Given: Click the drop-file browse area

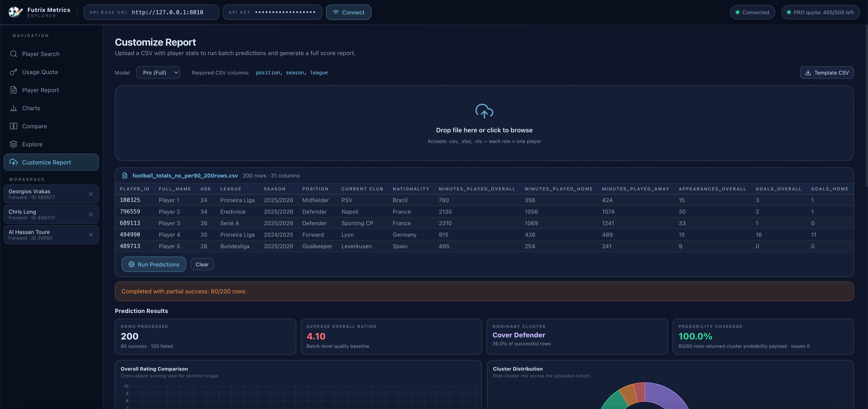Looking at the screenshot, I should tap(484, 130).
